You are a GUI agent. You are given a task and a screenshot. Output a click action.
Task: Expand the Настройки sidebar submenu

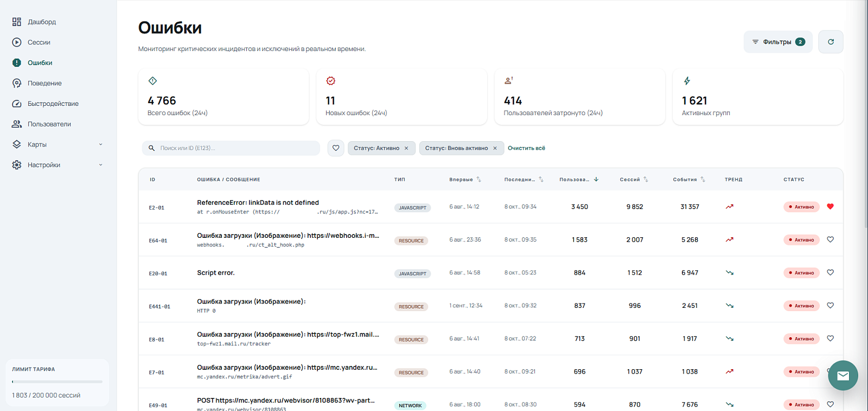tap(100, 165)
